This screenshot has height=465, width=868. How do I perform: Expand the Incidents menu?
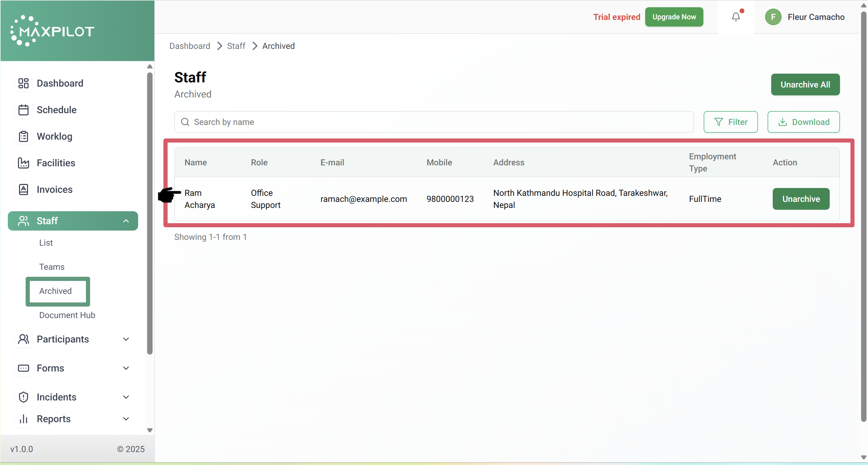click(126, 397)
